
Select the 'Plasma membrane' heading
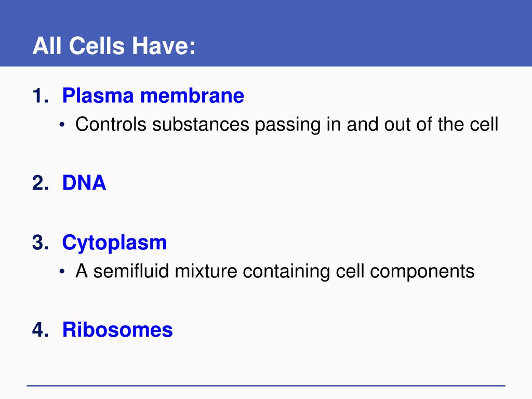click(x=153, y=96)
